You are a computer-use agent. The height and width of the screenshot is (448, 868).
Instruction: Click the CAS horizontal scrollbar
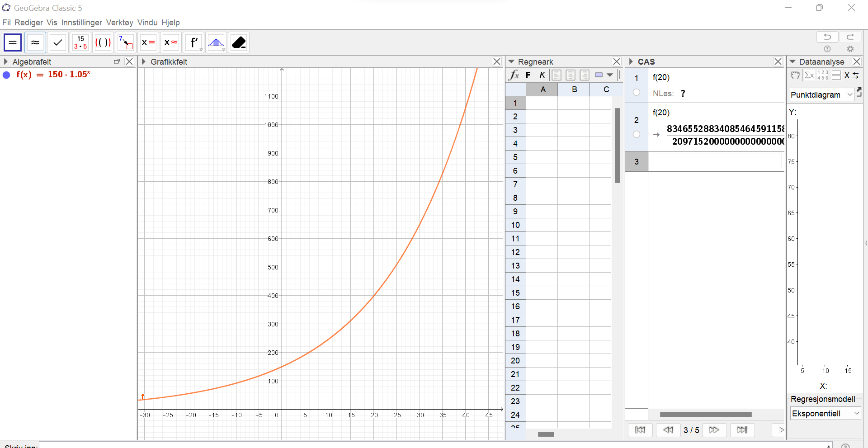click(705, 414)
